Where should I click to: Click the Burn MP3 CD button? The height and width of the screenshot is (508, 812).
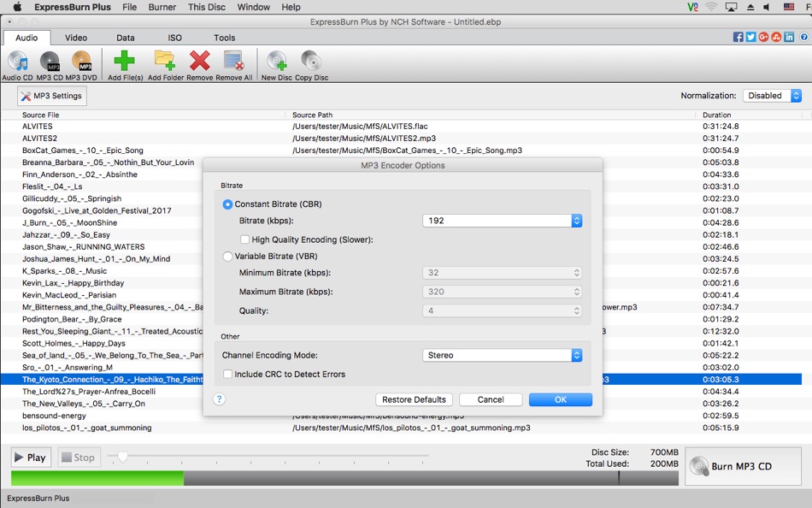tap(743, 466)
